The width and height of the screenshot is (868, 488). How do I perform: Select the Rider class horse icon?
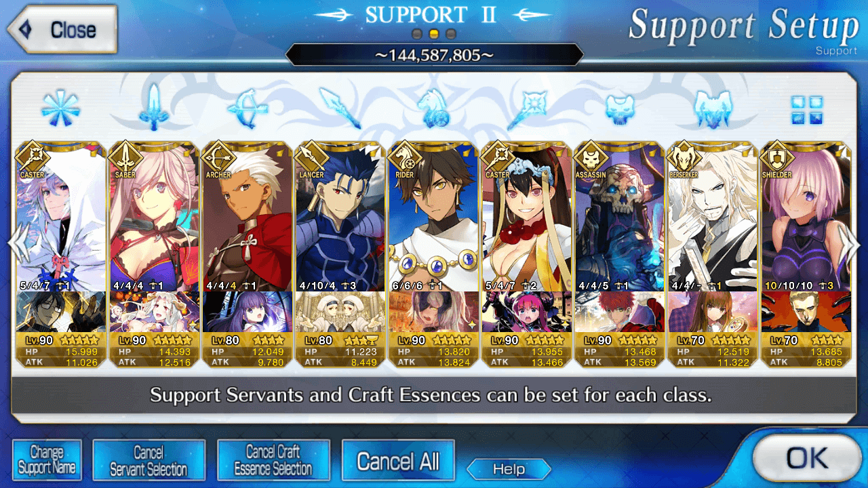click(433, 108)
